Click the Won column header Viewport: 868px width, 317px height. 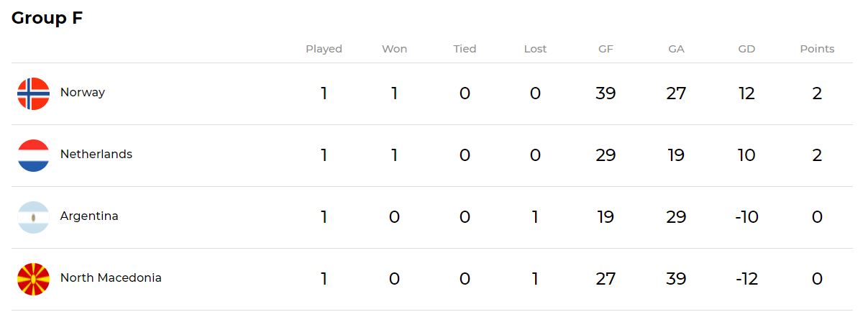(x=394, y=49)
